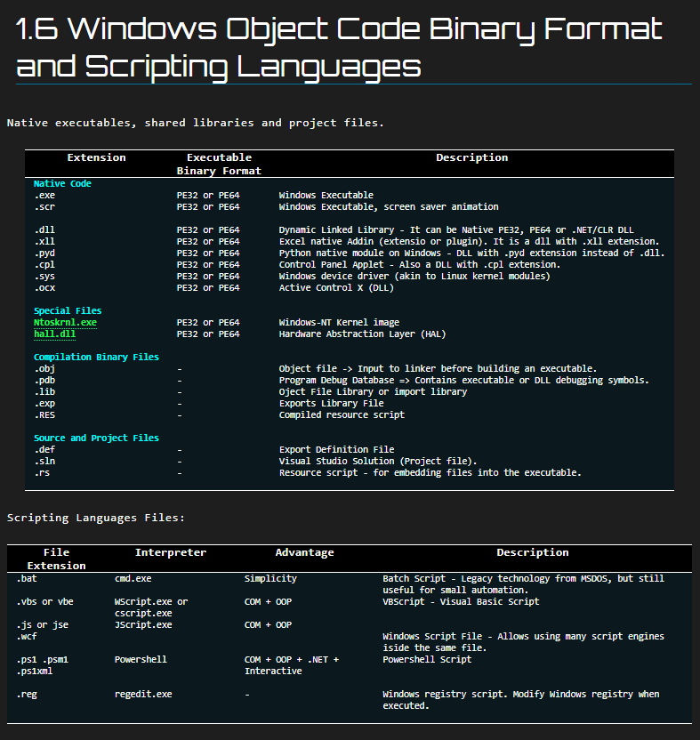
Task: Select the .RES extension entry
Action: point(44,414)
